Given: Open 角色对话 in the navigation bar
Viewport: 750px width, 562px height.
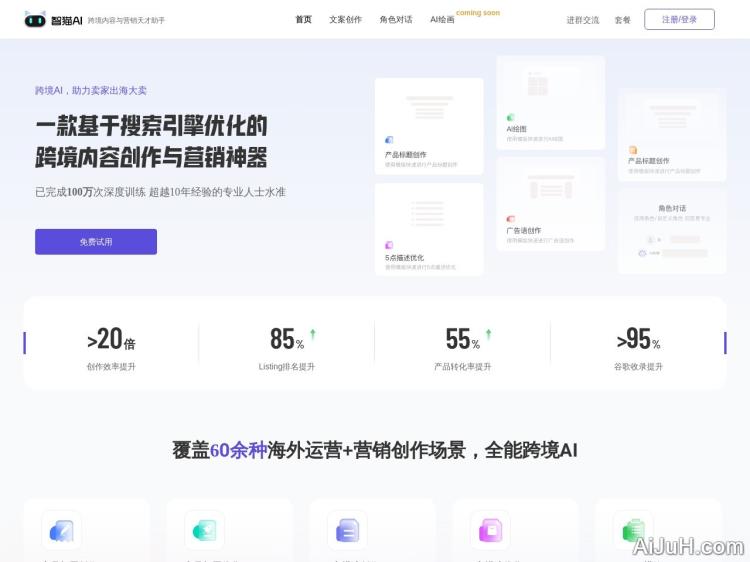Looking at the screenshot, I should tap(395, 20).
